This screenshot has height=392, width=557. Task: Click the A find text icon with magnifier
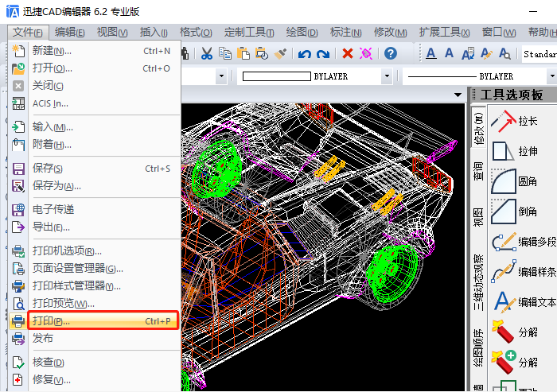[504, 53]
